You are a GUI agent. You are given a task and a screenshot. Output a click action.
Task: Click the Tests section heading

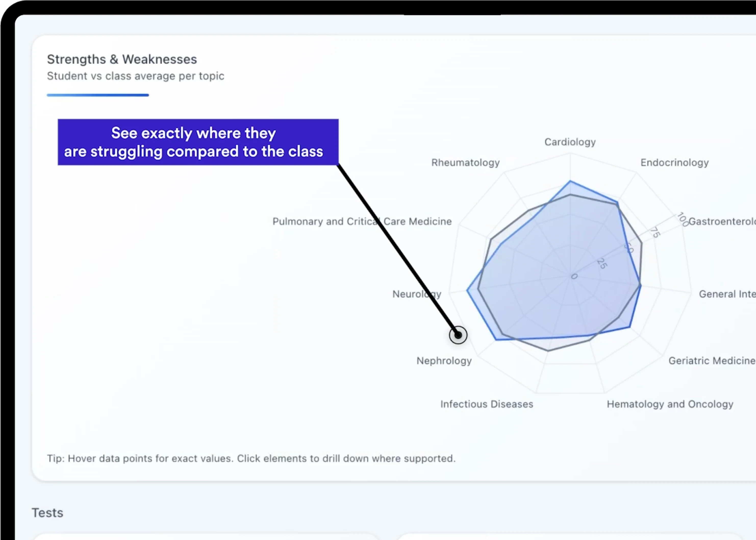coord(47,513)
